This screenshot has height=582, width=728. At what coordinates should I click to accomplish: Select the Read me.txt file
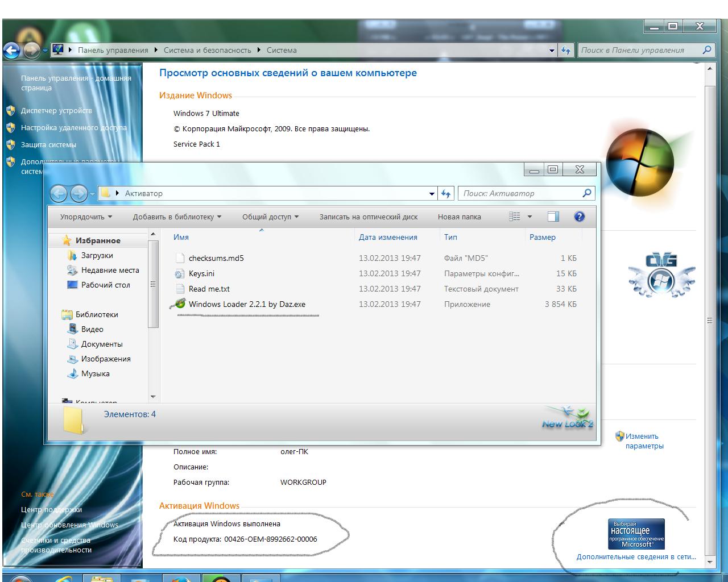pyautogui.click(x=209, y=289)
